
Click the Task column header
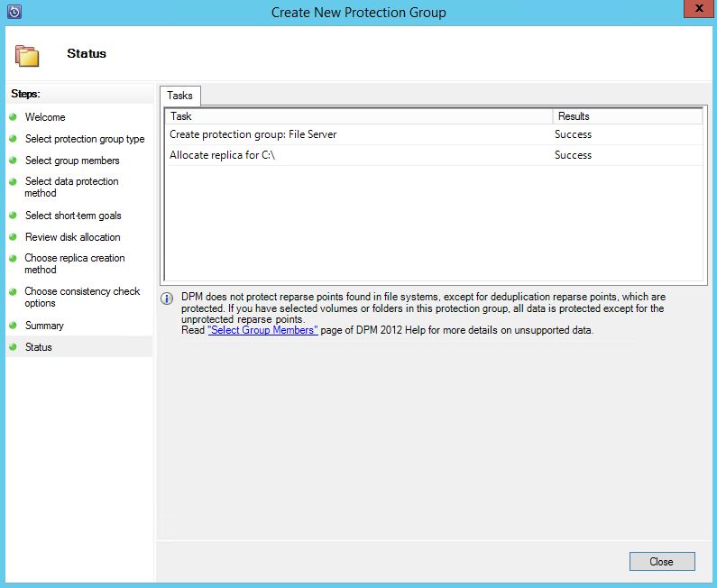point(359,116)
